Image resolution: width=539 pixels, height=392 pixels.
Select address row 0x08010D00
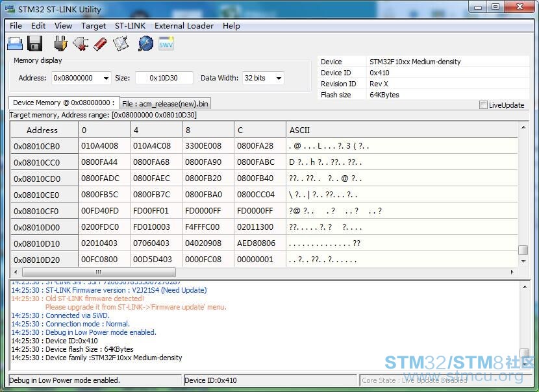(x=44, y=227)
